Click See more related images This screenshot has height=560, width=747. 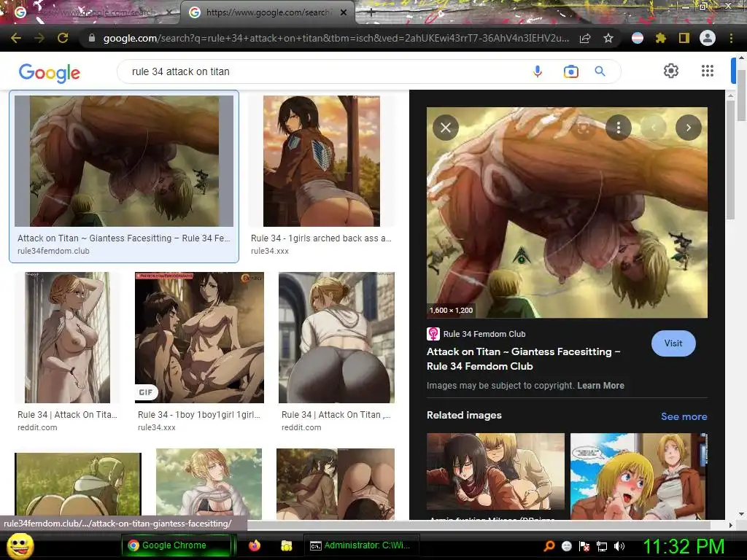684,416
